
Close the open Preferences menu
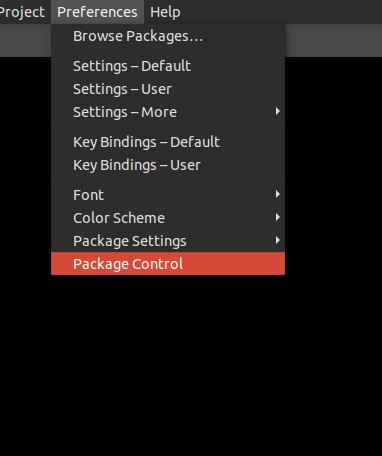click(x=97, y=12)
